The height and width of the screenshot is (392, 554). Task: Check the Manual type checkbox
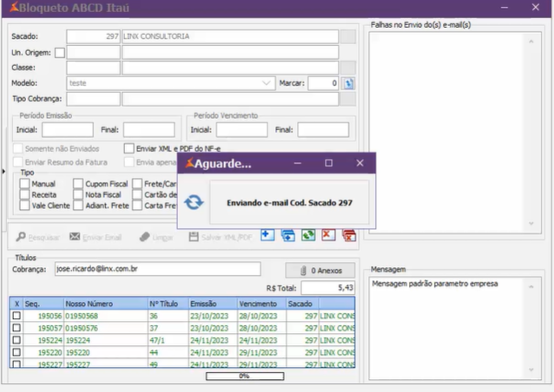pyautogui.click(x=24, y=184)
